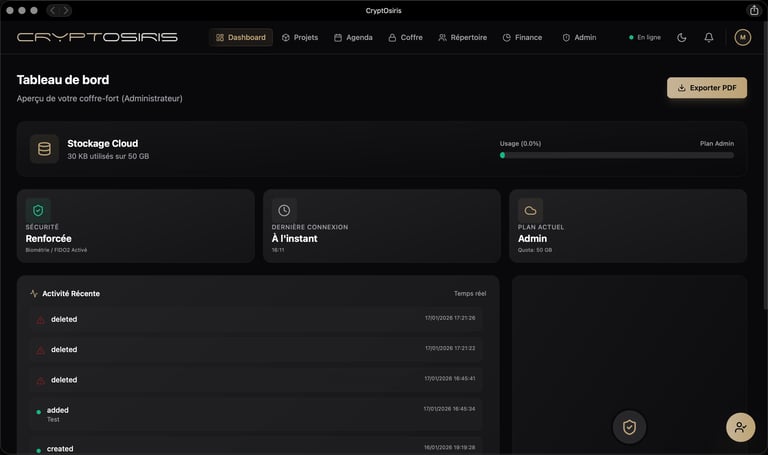Image resolution: width=768 pixels, height=455 pixels.
Task: Click the window back arrow
Action: click(x=53, y=10)
